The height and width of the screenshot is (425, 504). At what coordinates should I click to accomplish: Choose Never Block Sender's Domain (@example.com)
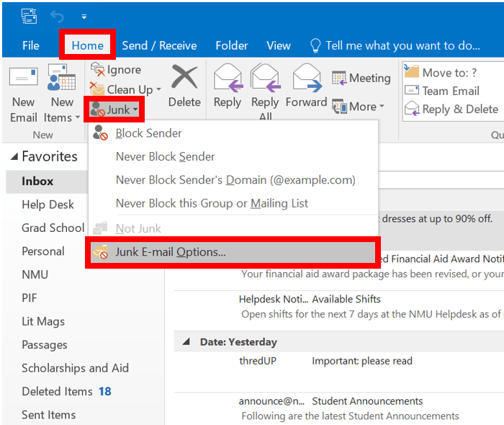233,180
